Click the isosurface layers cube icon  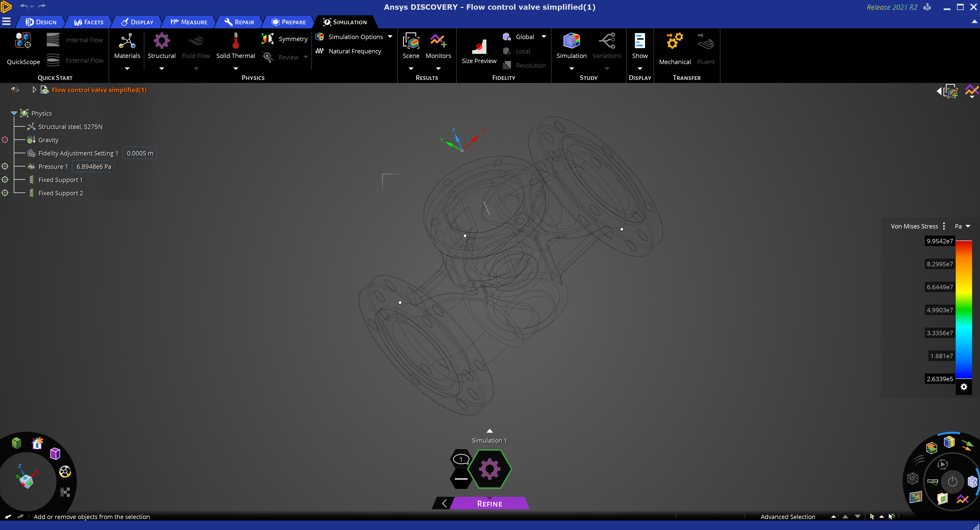(x=932, y=448)
